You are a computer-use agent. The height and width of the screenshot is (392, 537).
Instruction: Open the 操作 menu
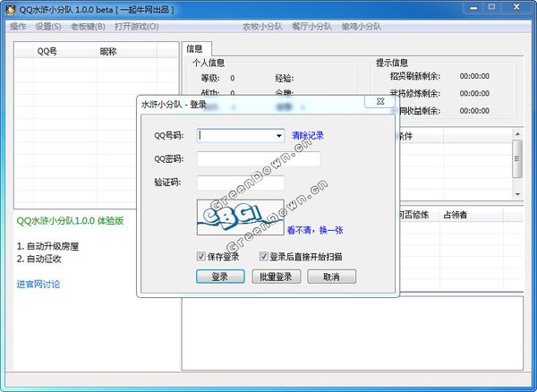point(18,26)
